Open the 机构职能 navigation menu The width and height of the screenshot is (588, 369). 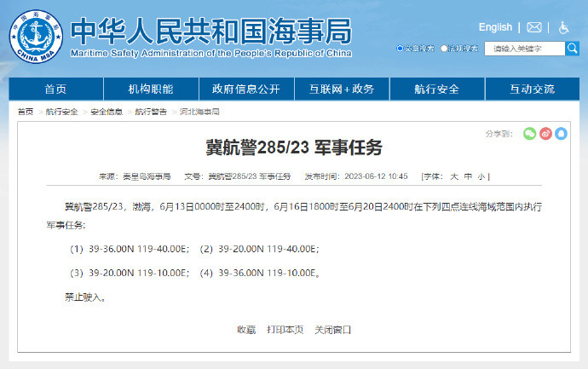[x=151, y=89]
